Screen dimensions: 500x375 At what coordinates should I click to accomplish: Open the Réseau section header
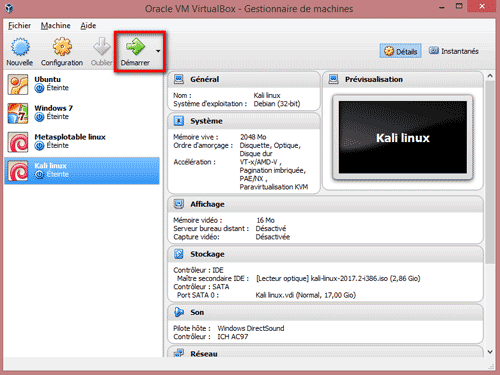[x=325, y=352]
